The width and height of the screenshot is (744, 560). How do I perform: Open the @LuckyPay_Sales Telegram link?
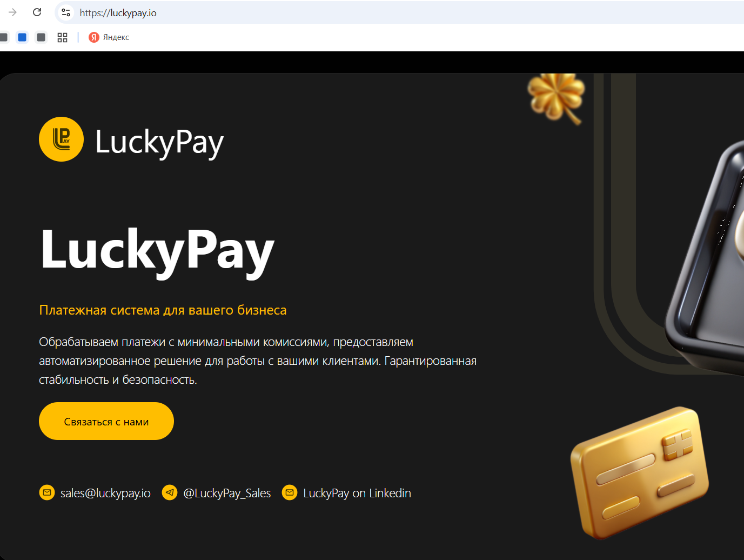pyautogui.click(x=227, y=493)
